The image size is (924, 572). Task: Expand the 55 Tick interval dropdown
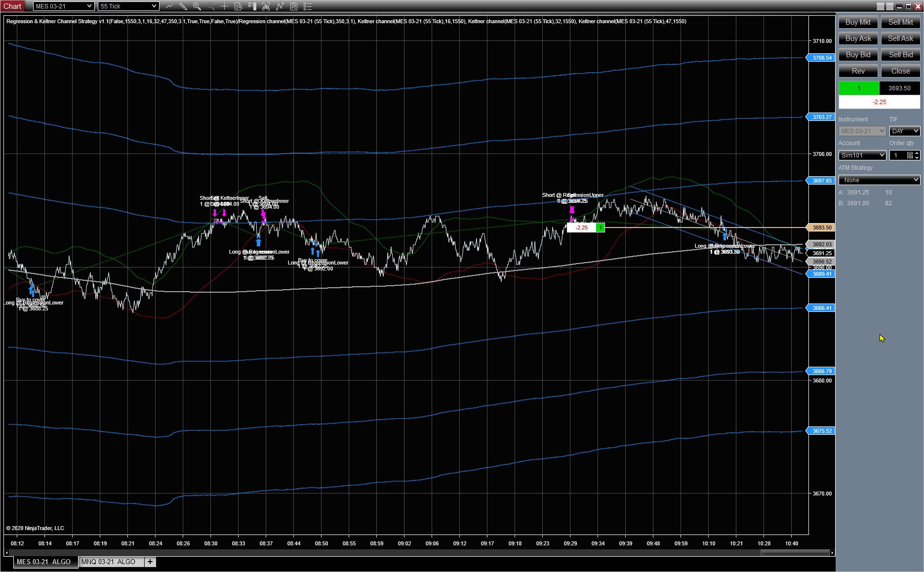(x=128, y=6)
